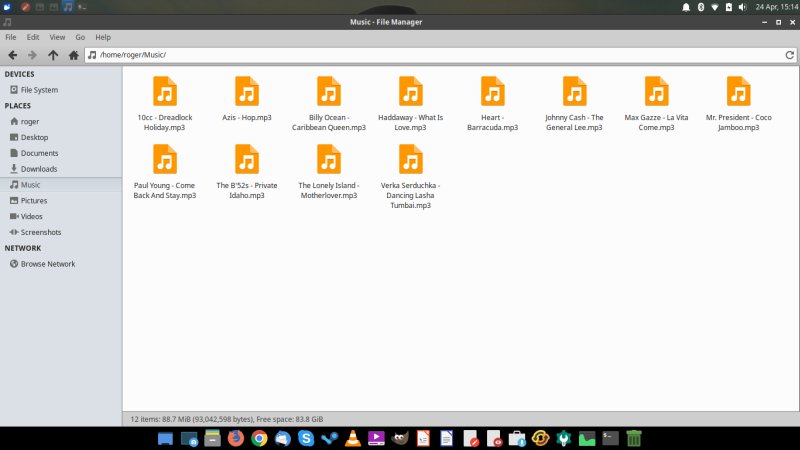This screenshot has width=800, height=450.
Task: Select Mr. President - Coco Jamboo.mp3 icon
Action: (739, 91)
